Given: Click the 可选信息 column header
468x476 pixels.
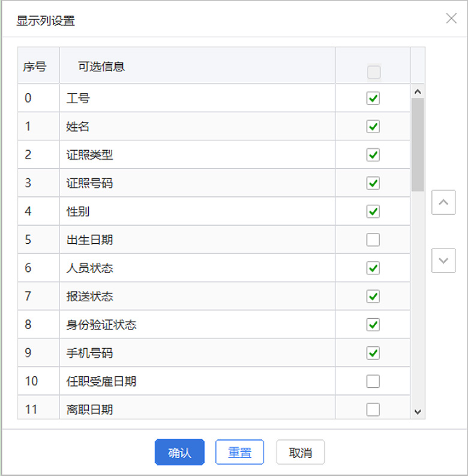Looking at the screenshot, I should (101, 67).
